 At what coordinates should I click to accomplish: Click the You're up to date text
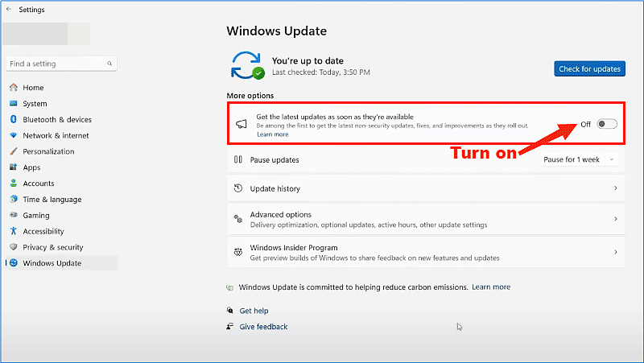(x=308, y=61)
